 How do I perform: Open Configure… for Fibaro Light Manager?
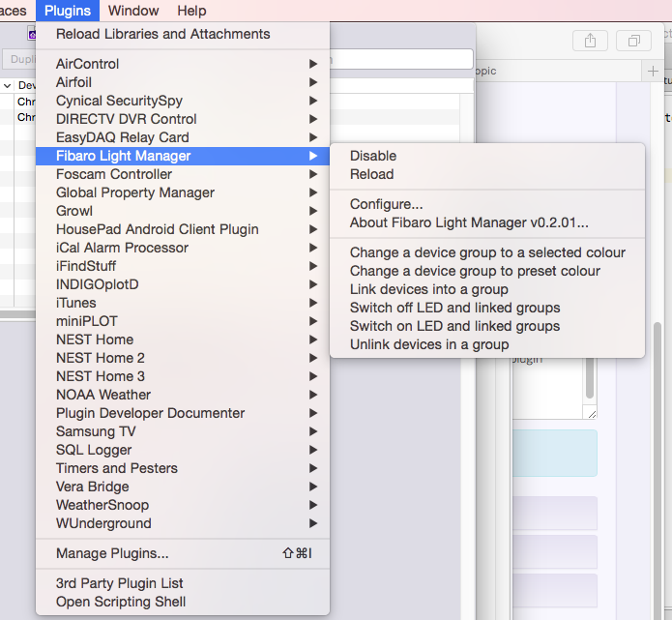(x=487, y=204)
